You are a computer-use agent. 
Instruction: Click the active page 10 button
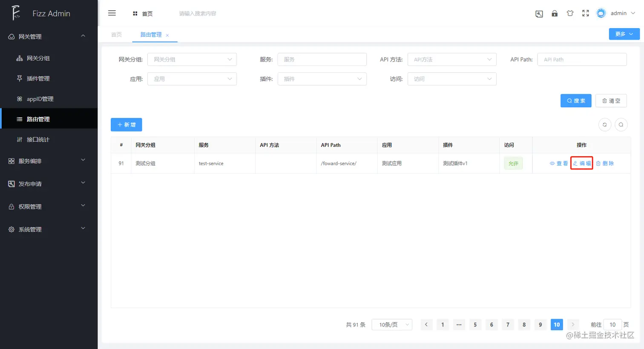(557, 325)
